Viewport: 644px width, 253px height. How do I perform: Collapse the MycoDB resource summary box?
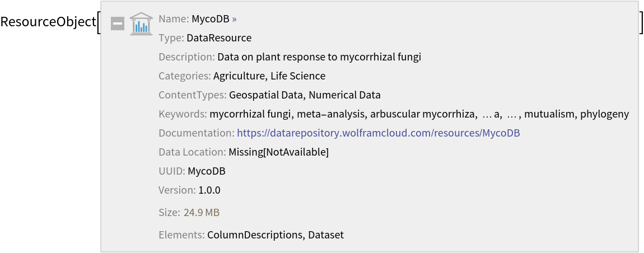[118, 24]
